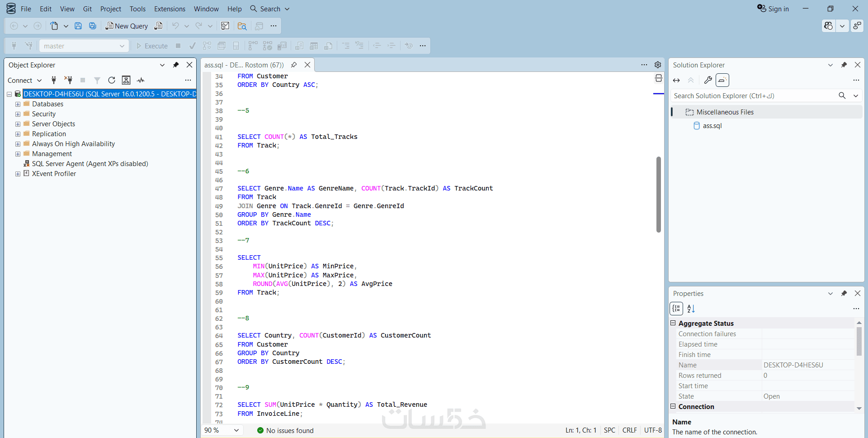Click the Save All toolbar icon
The width and height of the screenshot is (868, 438).
[x=93, y=26]
